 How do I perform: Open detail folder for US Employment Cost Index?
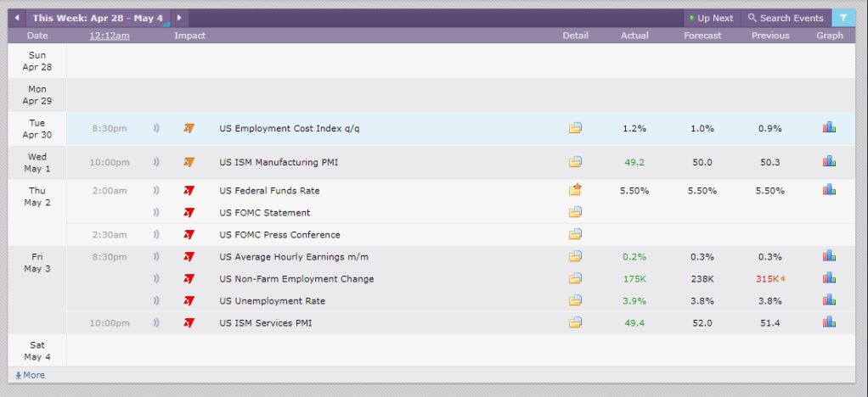[575, 128]
